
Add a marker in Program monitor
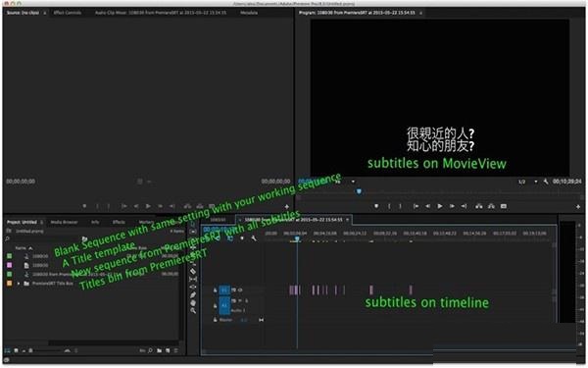(376, 206)
